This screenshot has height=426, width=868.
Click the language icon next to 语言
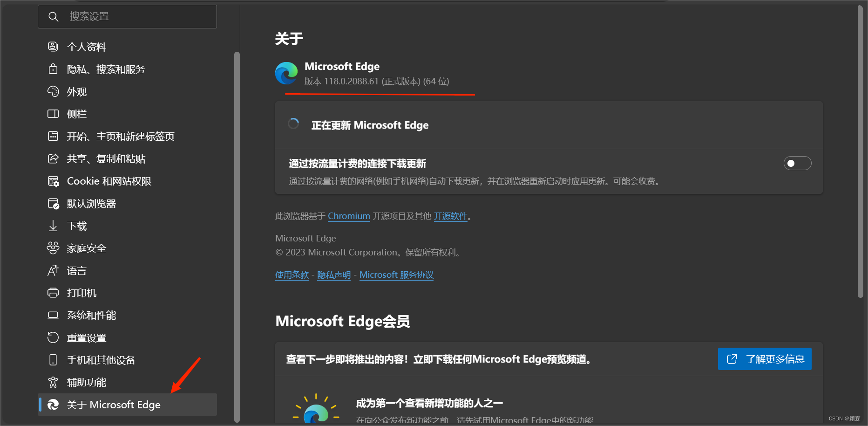point(53,270)
